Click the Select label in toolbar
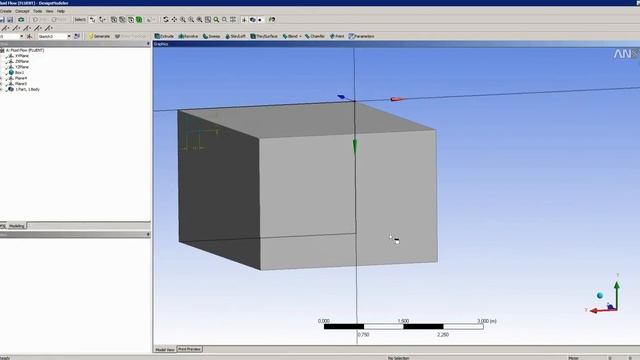Image resolution: width=640 pixels, height=360 pixels. (x=80, y=20)
